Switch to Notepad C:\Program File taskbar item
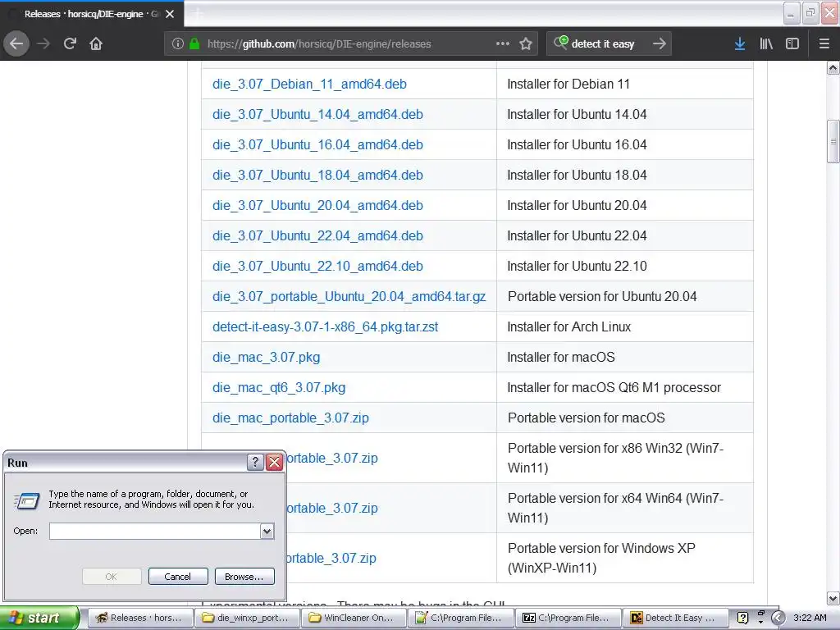The image size is (840, 630). (461, 618)
